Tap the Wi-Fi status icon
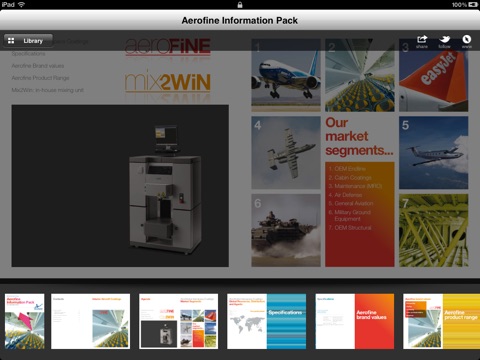Screen dimensions: 480x360 coord(22,4)
